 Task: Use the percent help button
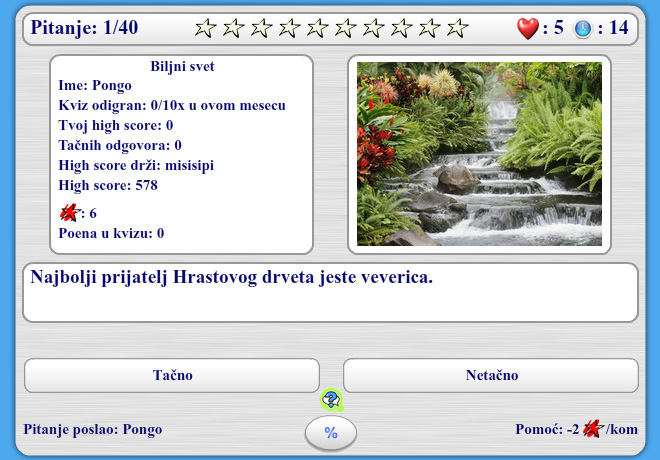331,433
